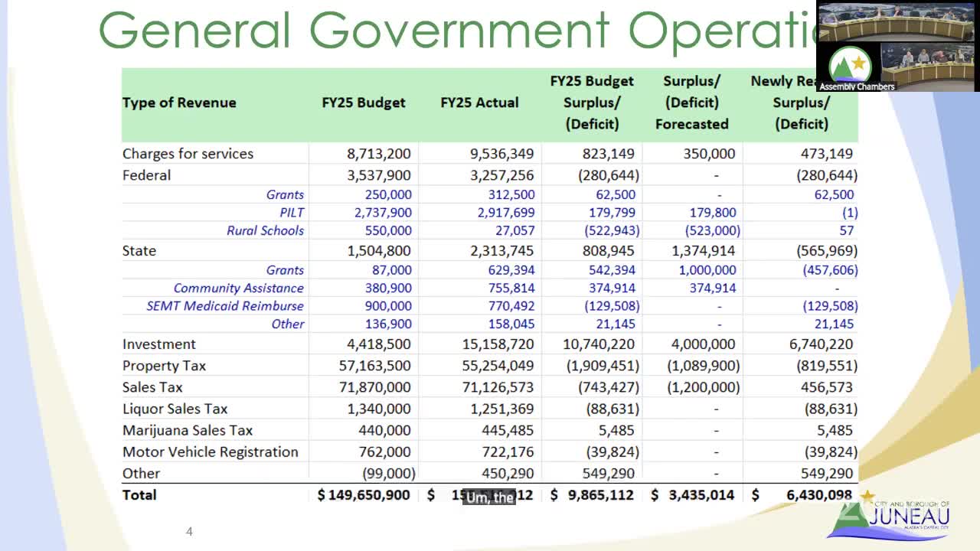Click the Rural Schools line item
Viewport: 980px width, 551px height.
click(264, 231)
